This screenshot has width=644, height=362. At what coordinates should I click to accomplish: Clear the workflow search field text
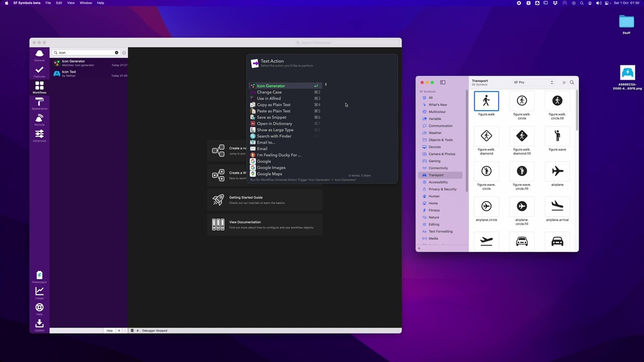pos(116,53)
